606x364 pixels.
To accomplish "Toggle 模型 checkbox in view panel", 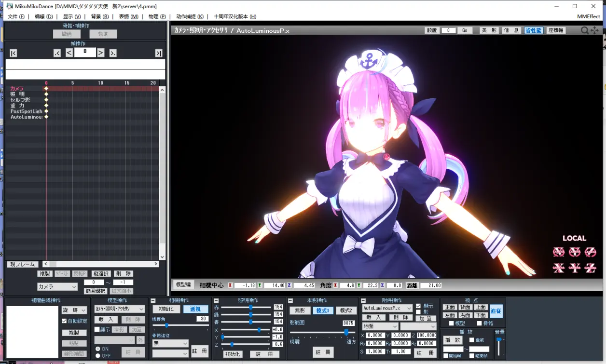I will (452, 323).
